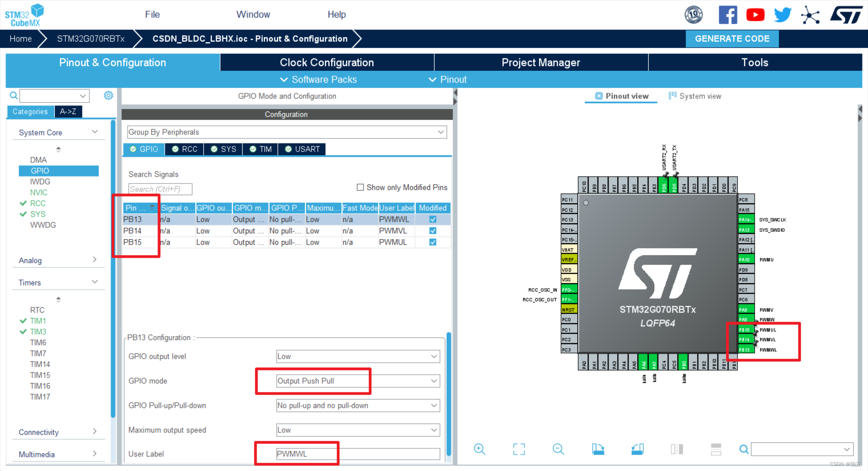Image resolution: width=868 pixels, height=471 pixels.
Task: Select the USART peripheral tab
Action: point(302,149)
